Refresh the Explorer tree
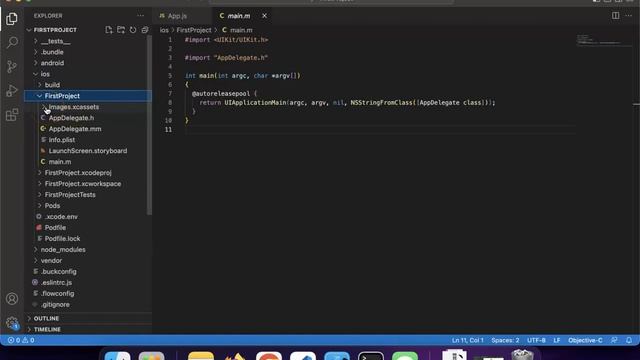 pyautogui.click(x=133, y=30)
